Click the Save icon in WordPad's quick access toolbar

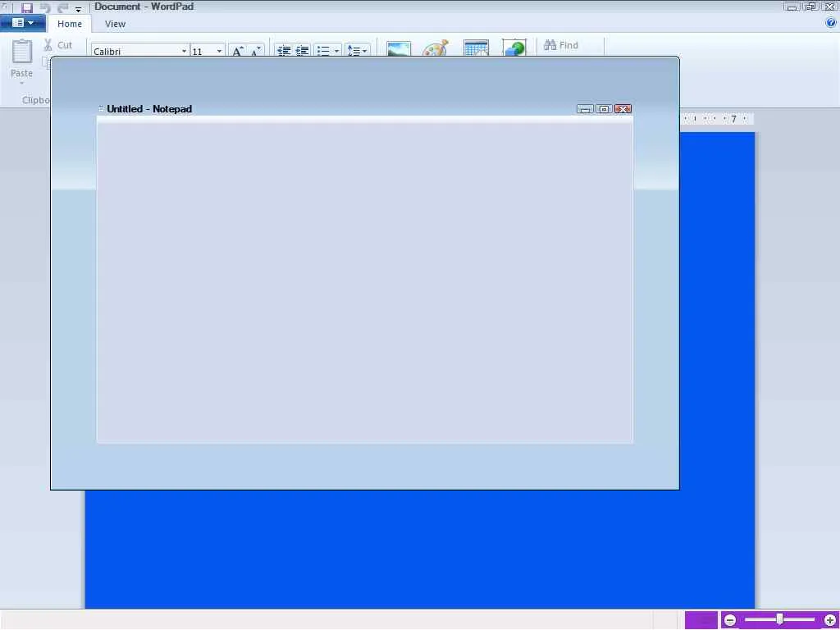point(27,7)
